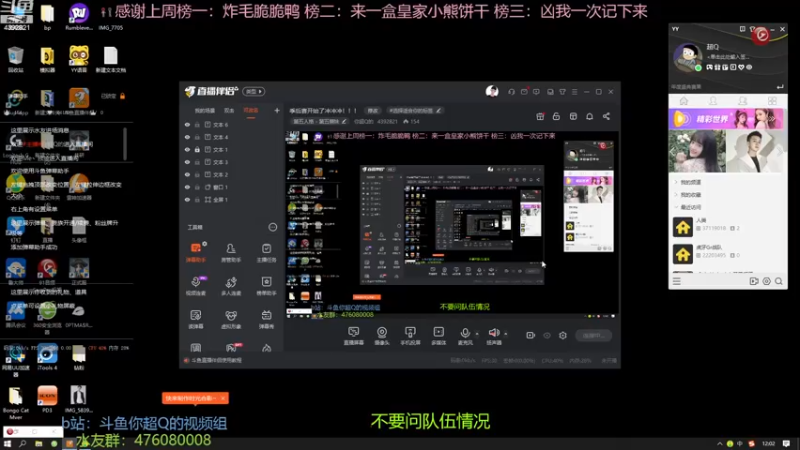Viewport: 800px width, 450px height.
Task: Open the YY apps grid tab
Action: pos(772,101)
